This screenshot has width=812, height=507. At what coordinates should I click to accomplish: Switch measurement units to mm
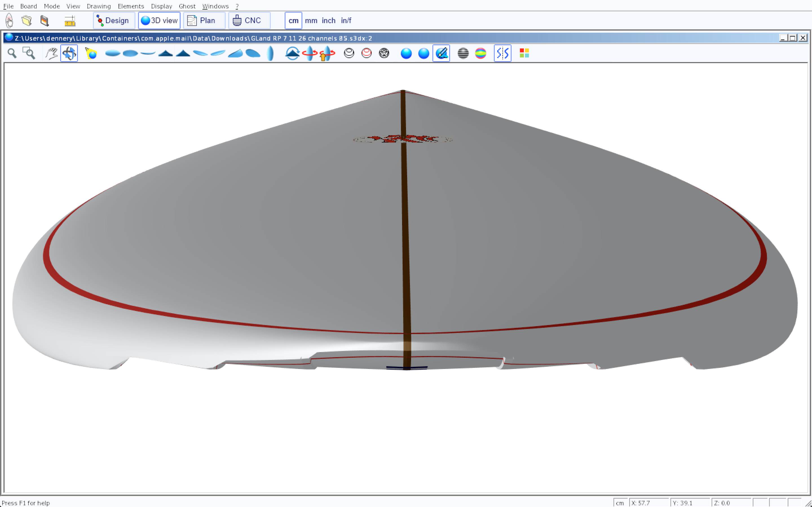tap(311, 21)
